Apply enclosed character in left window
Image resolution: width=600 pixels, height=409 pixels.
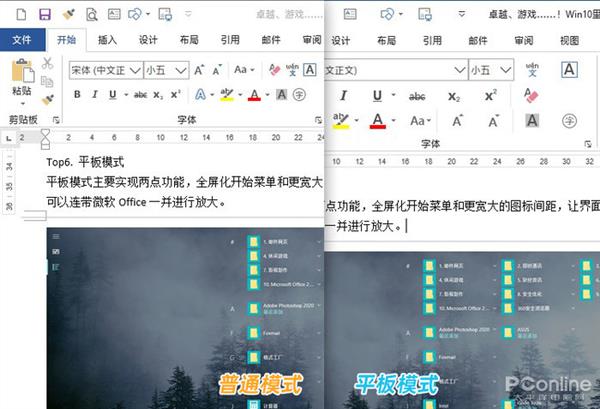299,95
